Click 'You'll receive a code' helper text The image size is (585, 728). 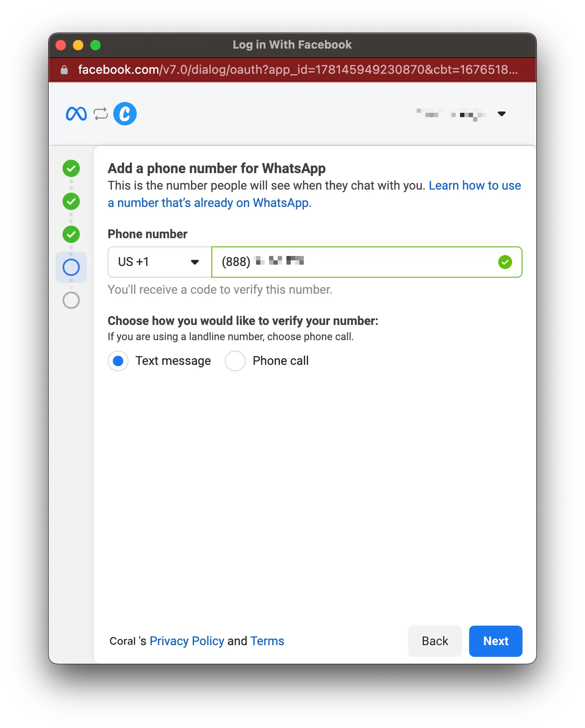point(220,290)
